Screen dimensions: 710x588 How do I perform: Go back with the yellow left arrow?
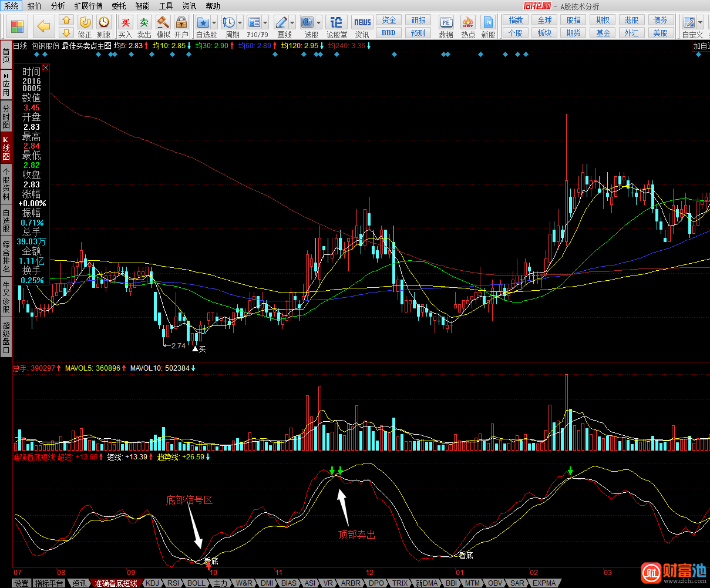(x=43, y=26)
